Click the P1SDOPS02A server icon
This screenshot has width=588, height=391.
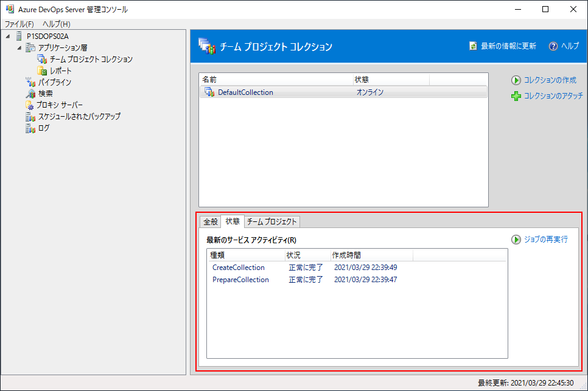pos(19,36)
